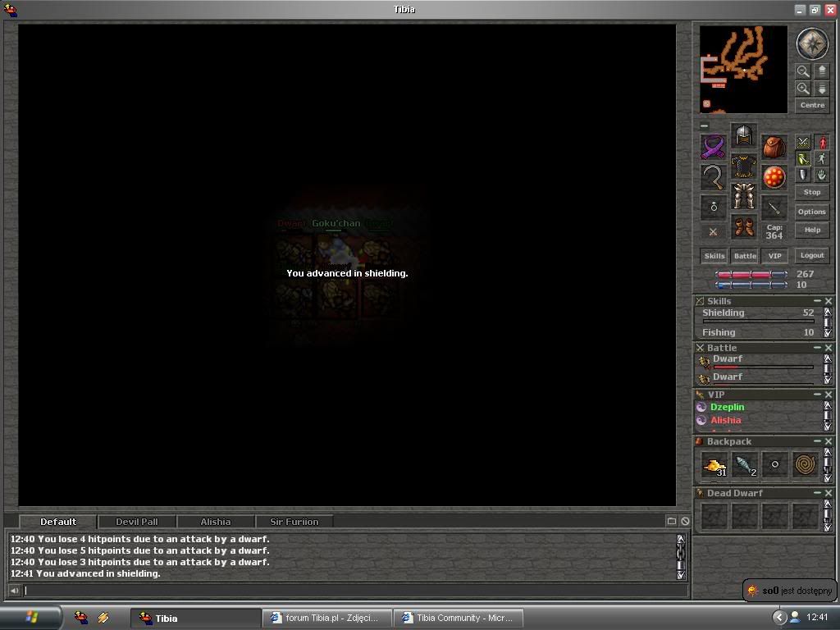
Task: Click the purple scarf amulet slot
Action: (x=714, y=147)
